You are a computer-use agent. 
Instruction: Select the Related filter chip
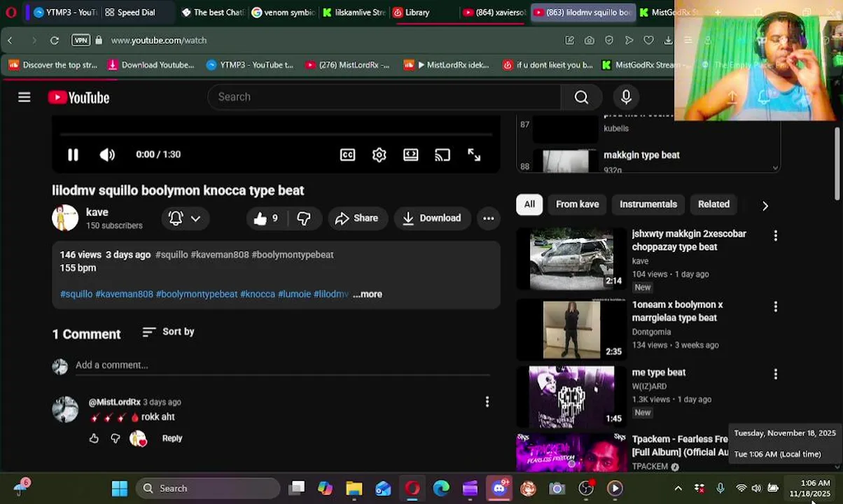pos(713,204)
